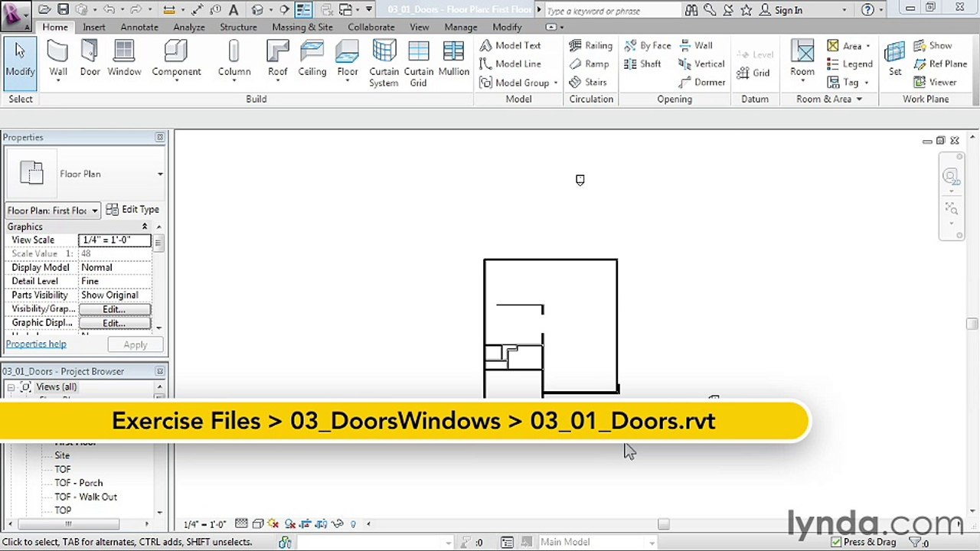Click the Edit Type button
The width and height of the screenshot is (980, 551).
coord(132,210)
